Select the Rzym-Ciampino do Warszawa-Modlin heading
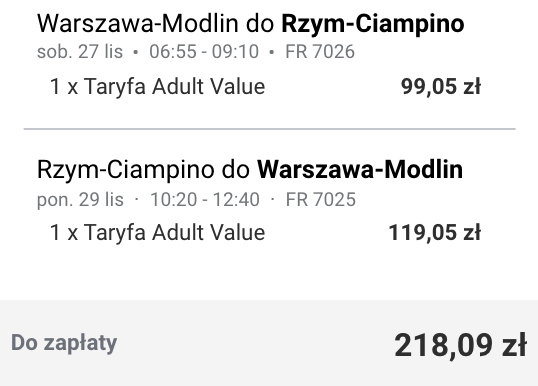Image resolution: width=538 pixels, height=386 pixels. pyautogui.click(x=250, y=169)
